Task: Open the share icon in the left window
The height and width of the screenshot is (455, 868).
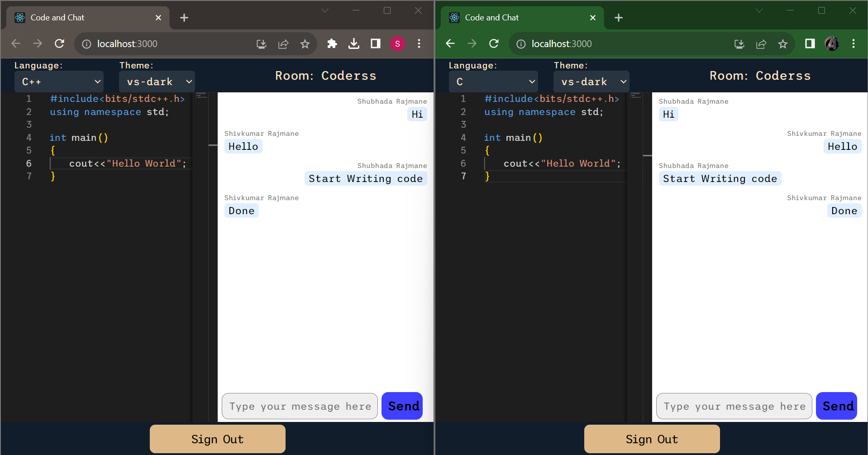Action: (283, 43)
